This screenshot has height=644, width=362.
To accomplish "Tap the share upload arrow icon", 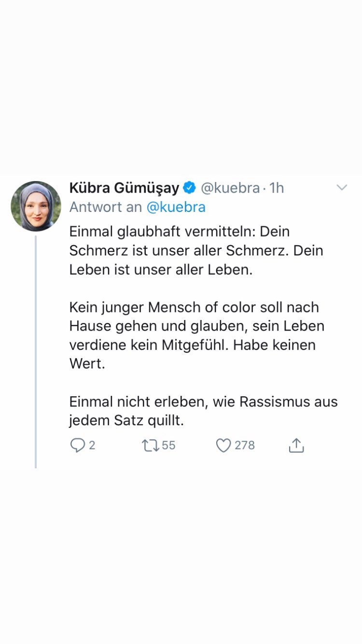I will [x=296, y=445].
